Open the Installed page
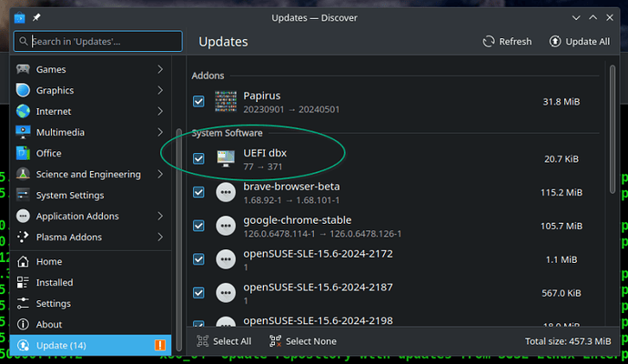Image resolution: width=628 pixels, height=364 pixels. point(54,282)
